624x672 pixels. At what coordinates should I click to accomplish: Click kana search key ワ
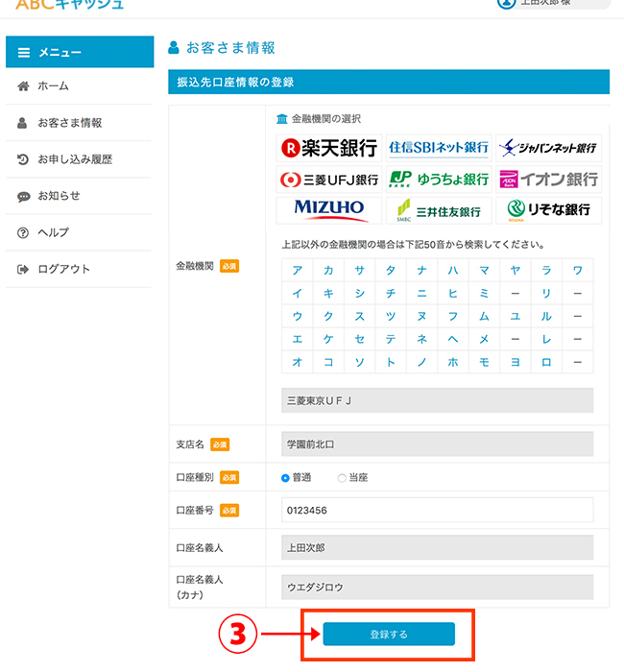[578, 270]
